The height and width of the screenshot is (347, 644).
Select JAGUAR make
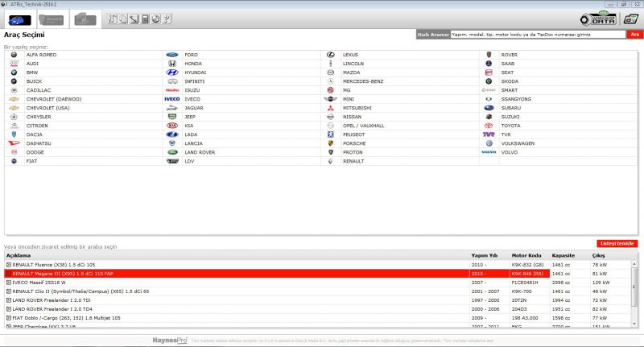[x=194, y=108]
